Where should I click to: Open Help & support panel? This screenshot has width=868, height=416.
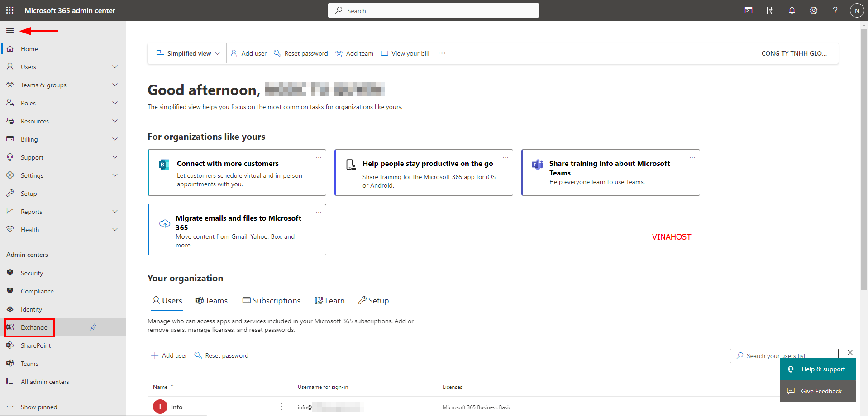817,369
